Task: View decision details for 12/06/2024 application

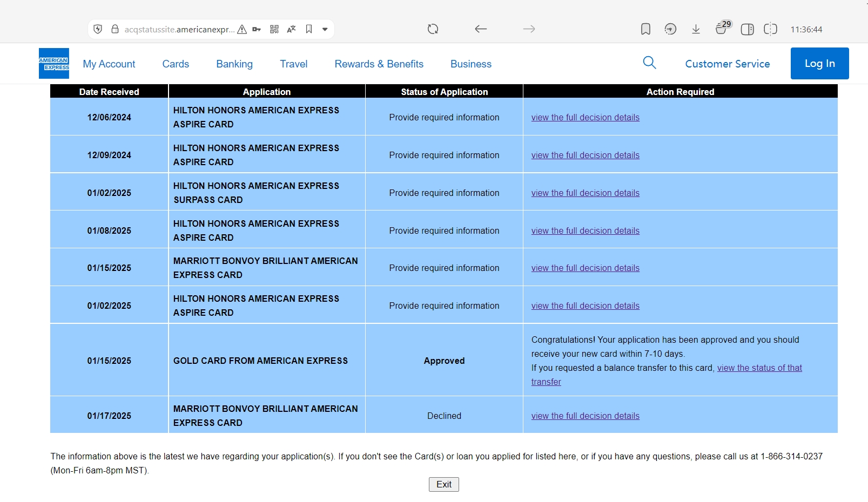Action: point(586,117)
